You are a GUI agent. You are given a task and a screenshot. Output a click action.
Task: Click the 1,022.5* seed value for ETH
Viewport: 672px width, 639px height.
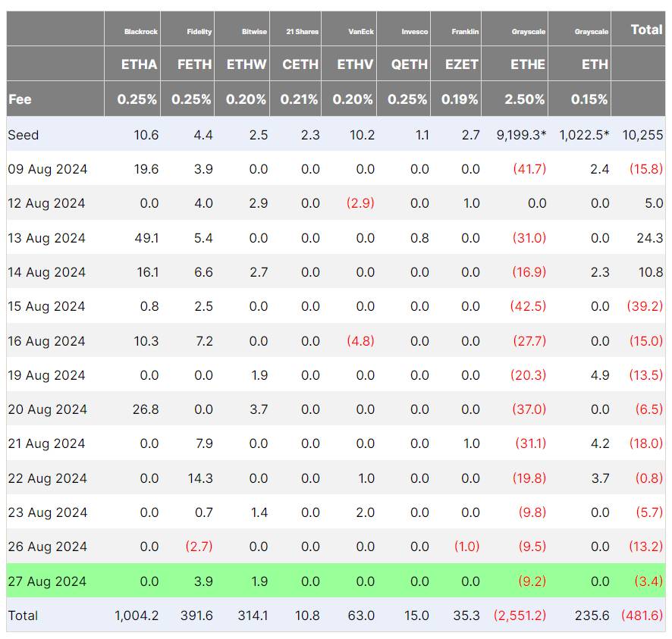click(584, 135)
